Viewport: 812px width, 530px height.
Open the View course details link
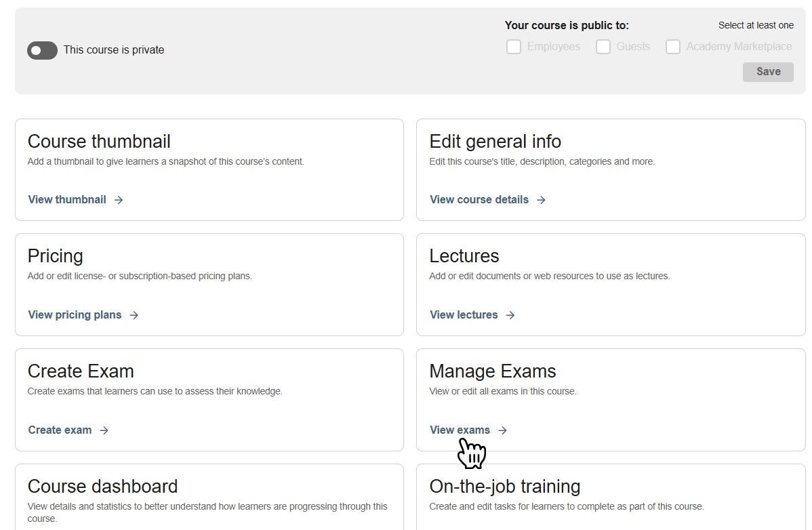[x=479, y=200]
